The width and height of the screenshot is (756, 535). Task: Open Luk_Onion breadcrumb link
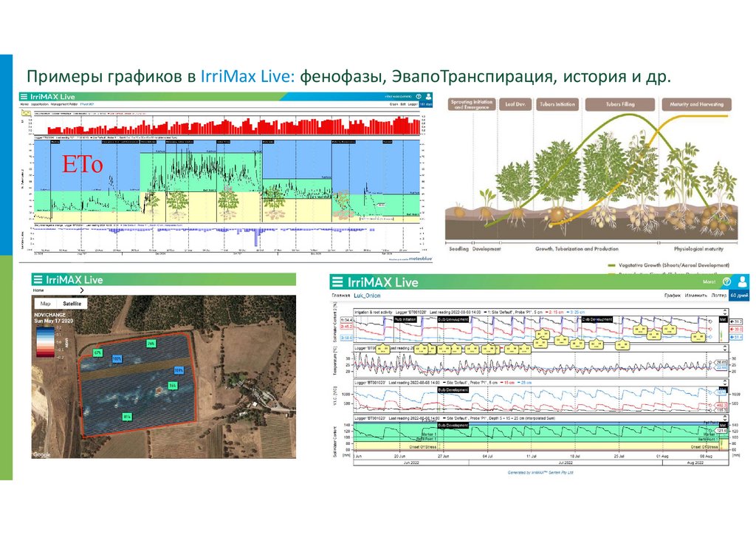click(x=367, y=296)
